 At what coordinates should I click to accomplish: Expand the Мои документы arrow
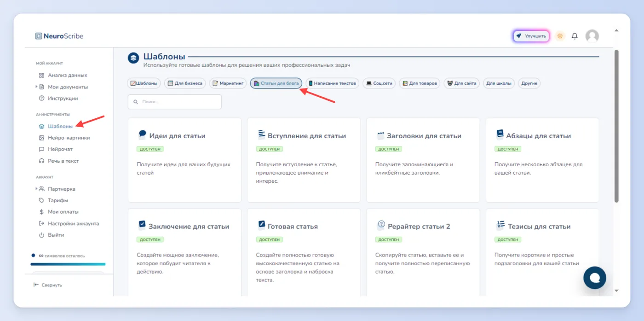36,87
